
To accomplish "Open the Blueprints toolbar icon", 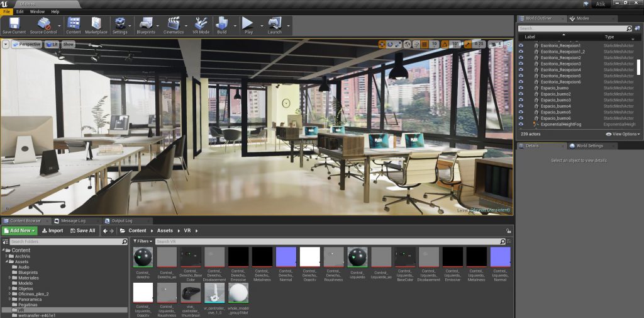I will pos(146,26).
